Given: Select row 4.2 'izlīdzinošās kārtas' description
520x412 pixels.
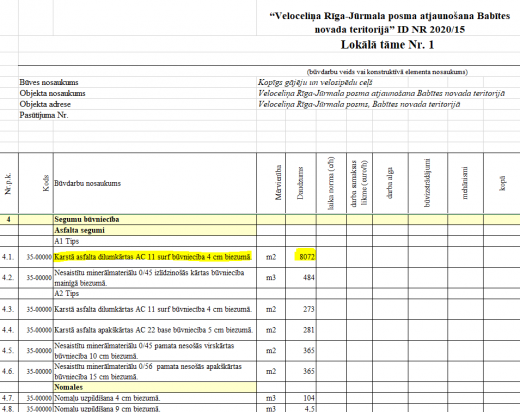Looking at the screenshot, I should pos(155,278).
